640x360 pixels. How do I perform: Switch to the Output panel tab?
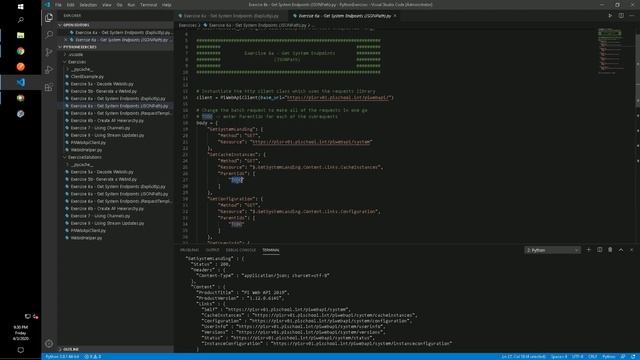point(212,250)
